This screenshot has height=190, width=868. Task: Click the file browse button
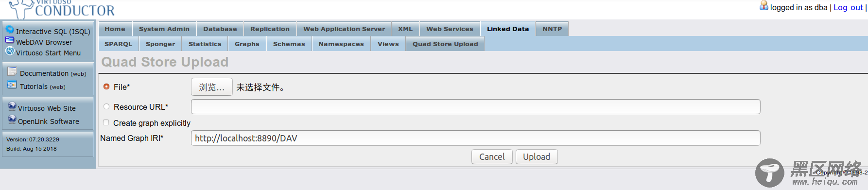coord(212,87)
